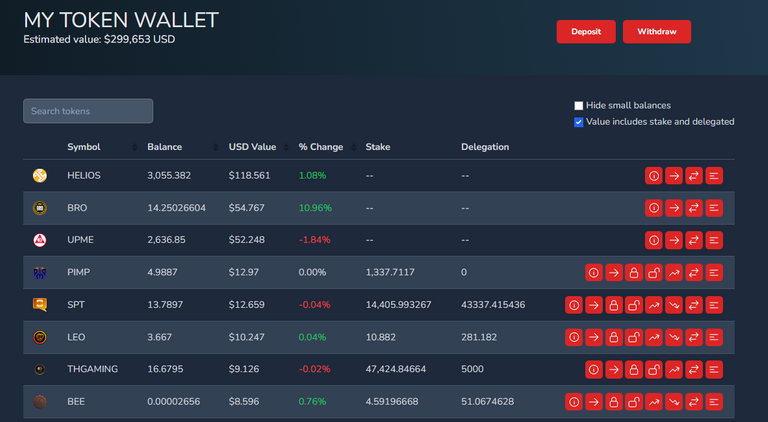Click send arrow icon in BRO row
This screenshot has width=768, height=422.
click(x=674, y=208)
